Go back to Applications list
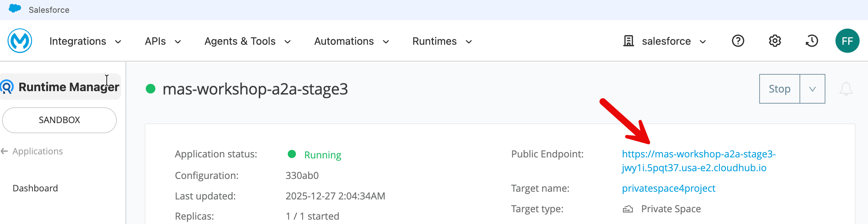This screenshot has height=224, width=868. (37, 151)
